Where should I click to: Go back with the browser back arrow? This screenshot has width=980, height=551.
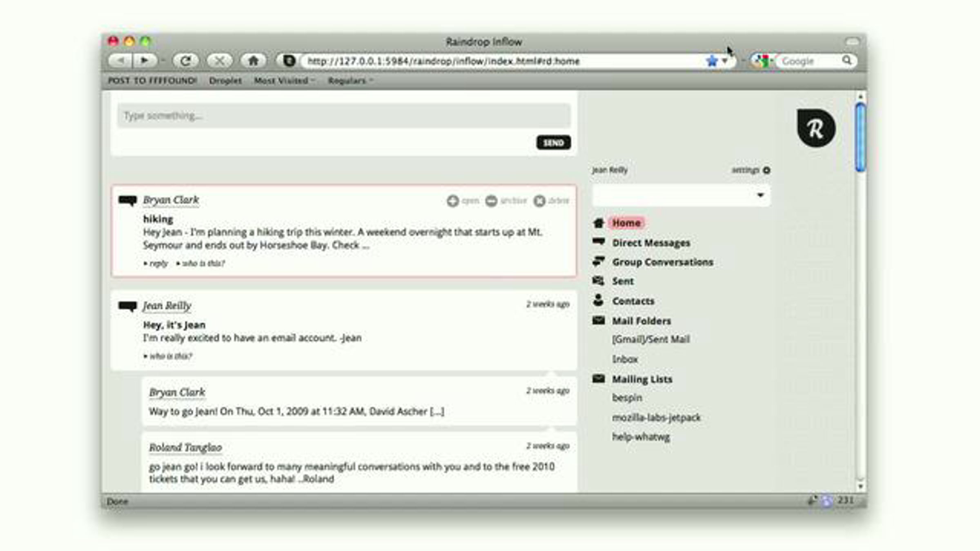click(x=121, y=61)
